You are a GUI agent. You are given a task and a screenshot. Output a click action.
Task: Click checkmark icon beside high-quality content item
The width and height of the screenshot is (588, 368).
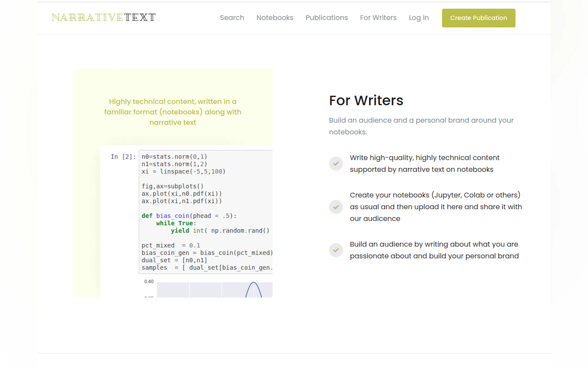(x=336, y=164)
